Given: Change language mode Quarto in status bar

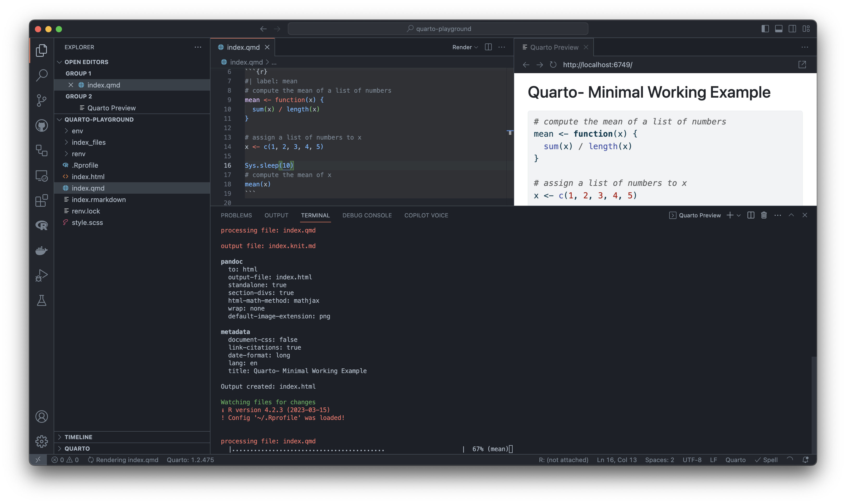Looking at the screenshot, I should [735, 459].
